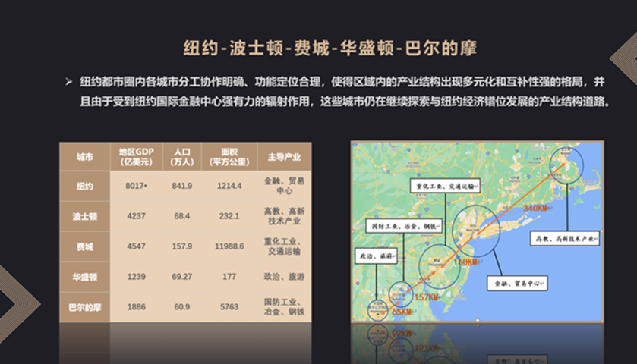Click the 340KM distance label on map

536,209
